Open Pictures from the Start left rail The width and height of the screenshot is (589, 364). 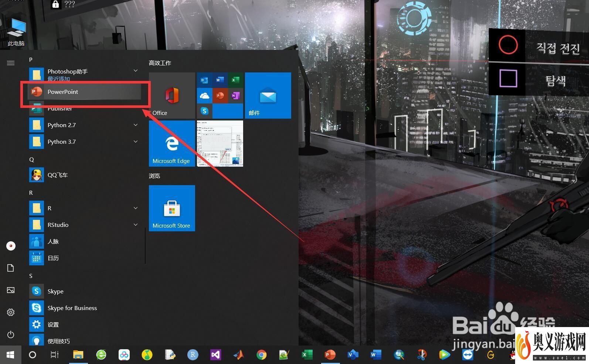11,290
